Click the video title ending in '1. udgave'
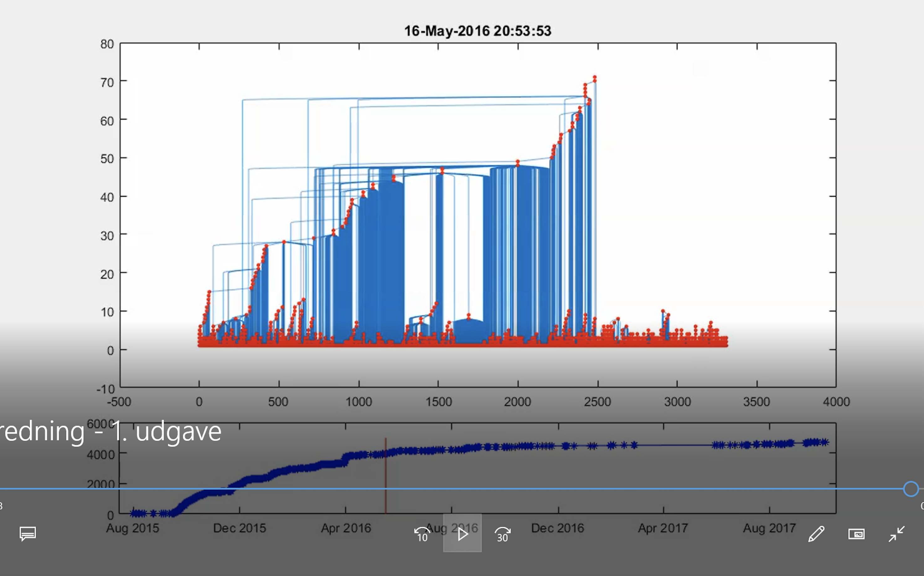This screenshot has width=924, height=576. point(110,432)
